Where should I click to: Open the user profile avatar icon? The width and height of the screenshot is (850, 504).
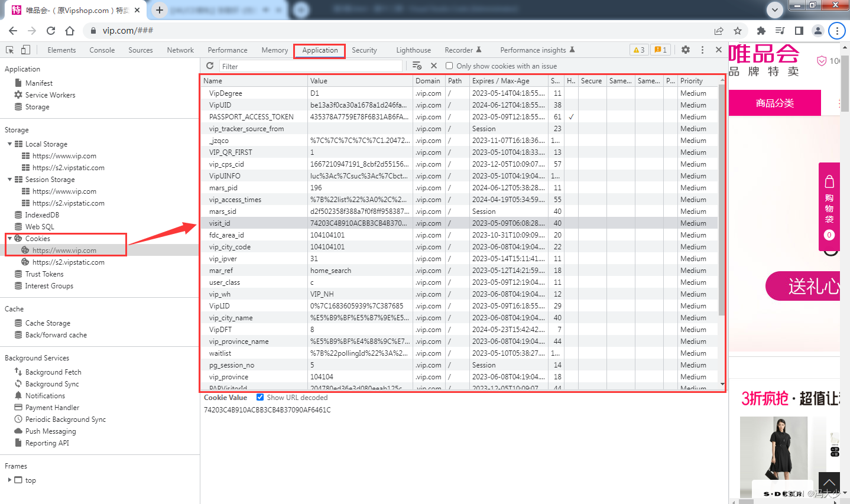(818, 31)
